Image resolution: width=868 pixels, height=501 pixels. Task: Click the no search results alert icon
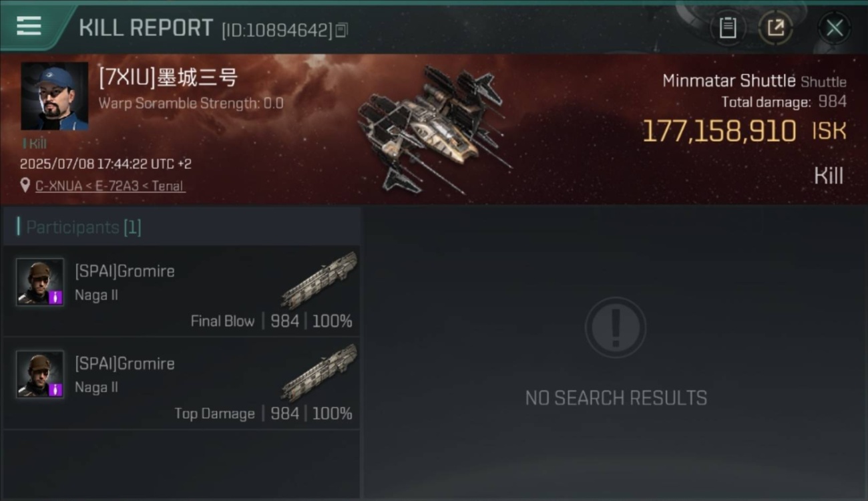(615, 327)
